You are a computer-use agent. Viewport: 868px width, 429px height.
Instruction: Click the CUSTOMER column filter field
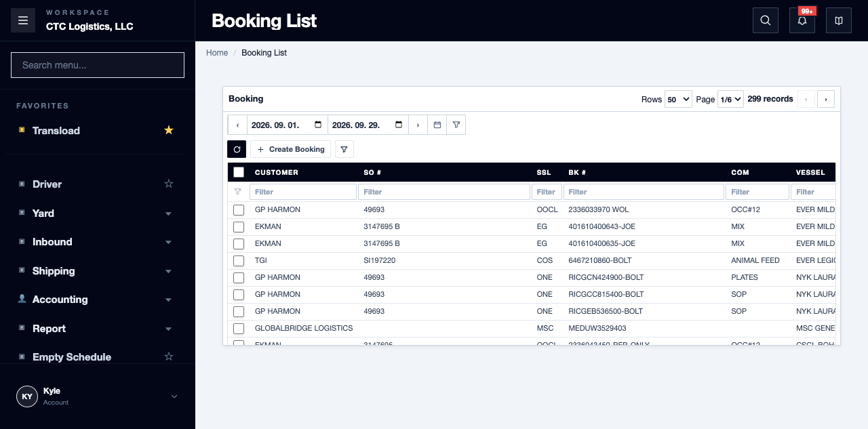(303, 192)
